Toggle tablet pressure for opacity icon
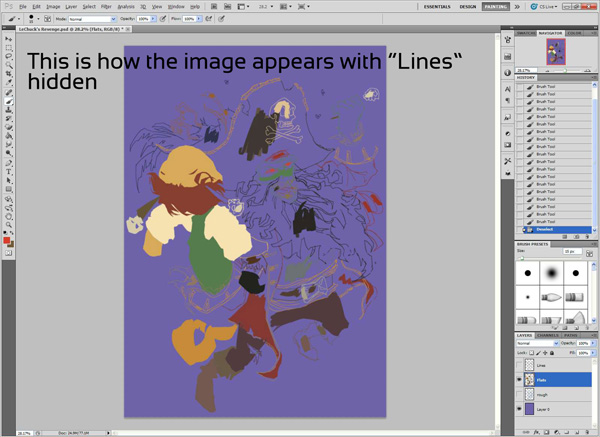 pyautogui.click(x=163, y=19)
